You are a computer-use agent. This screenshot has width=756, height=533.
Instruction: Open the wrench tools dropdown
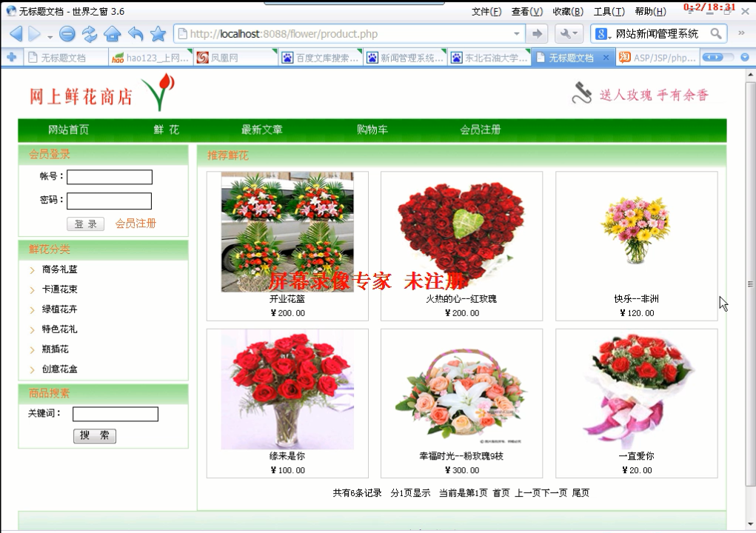coord(569,34)
